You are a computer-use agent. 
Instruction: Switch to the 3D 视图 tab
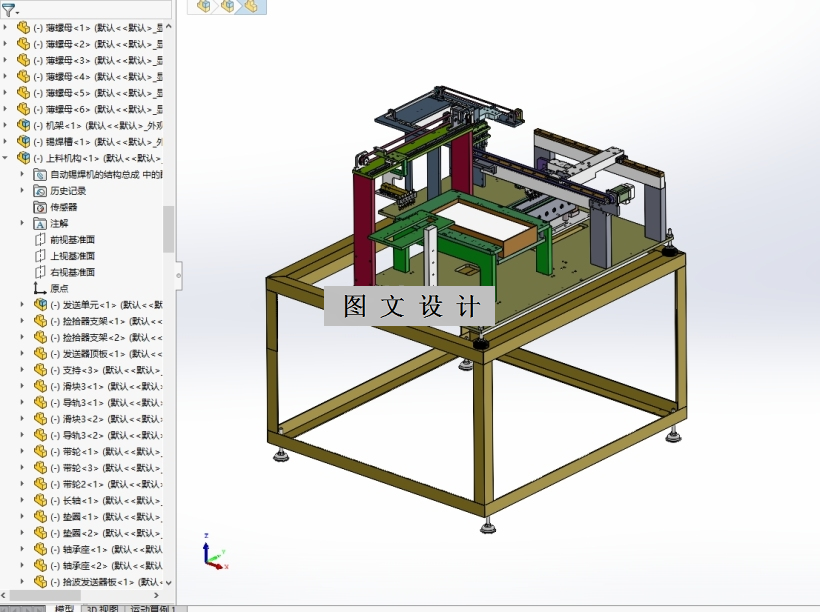102,608
